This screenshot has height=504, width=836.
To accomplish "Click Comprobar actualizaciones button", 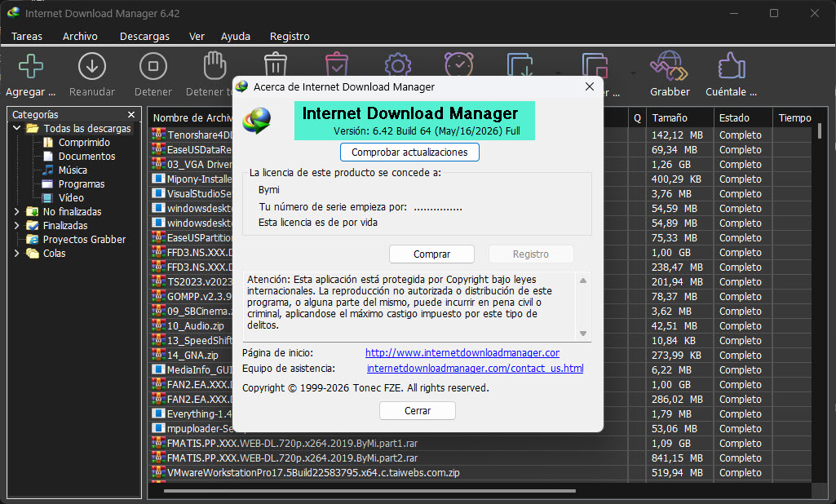I will [409, 152].
